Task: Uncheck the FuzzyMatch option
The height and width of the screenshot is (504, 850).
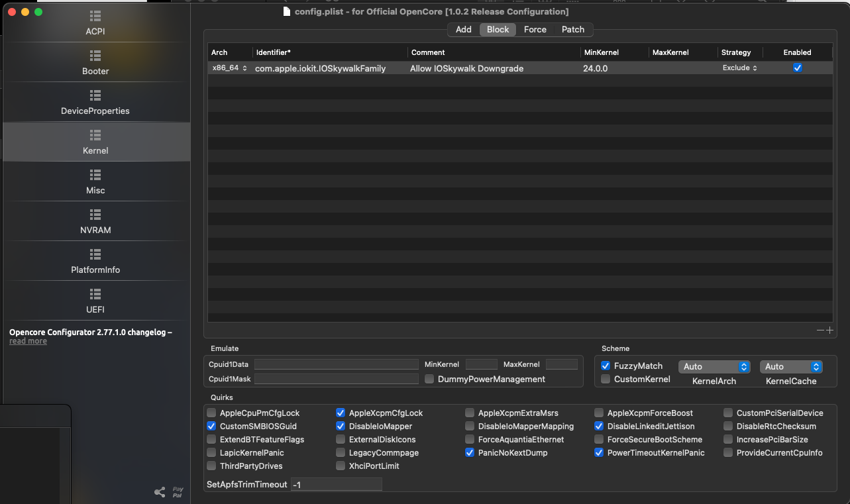Action: (x=606, y=366)
